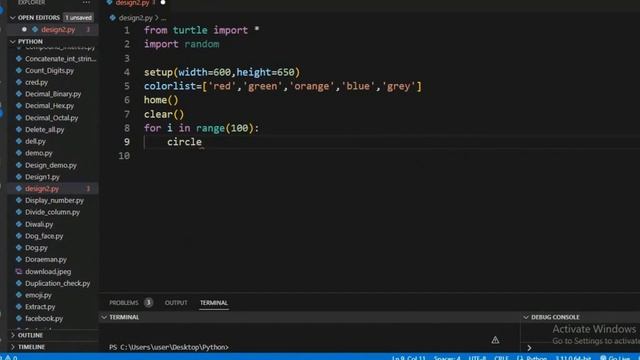Click the terminal prompt PS C:\Users\user\Desktop\Python>
This screenshot has width=640, height=360.
point(169,347)
